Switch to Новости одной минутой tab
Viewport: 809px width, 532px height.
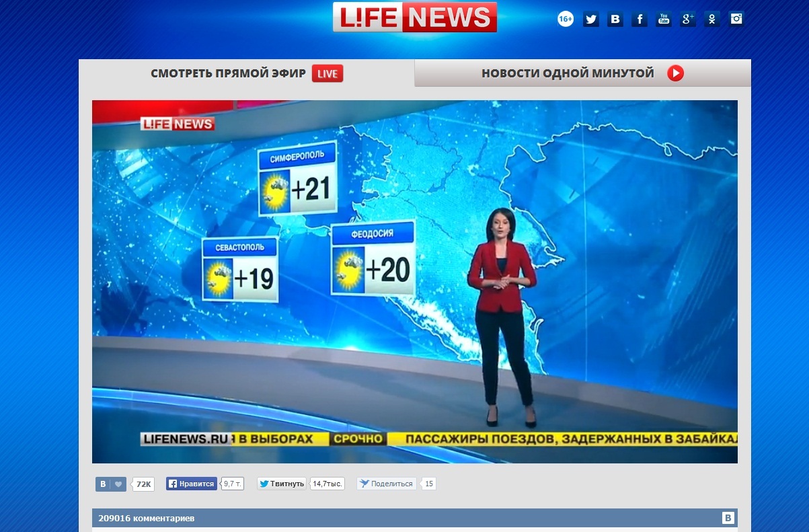[582, 73]
